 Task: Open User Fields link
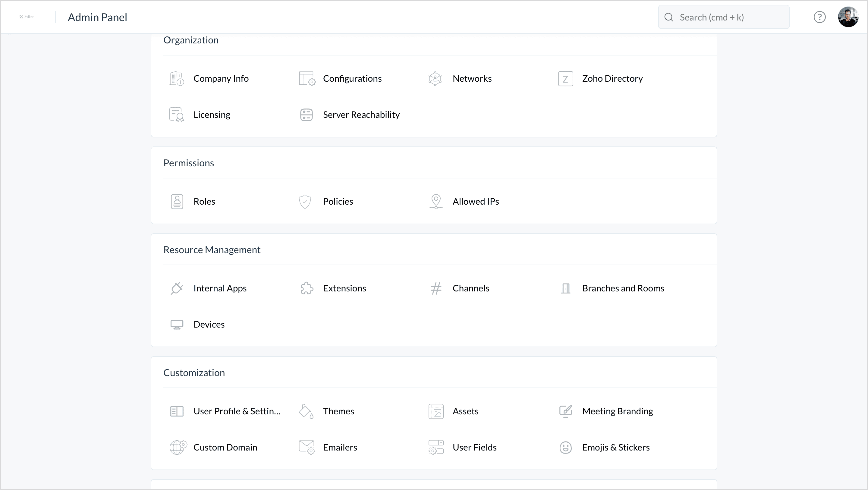[x=474, y=448]
